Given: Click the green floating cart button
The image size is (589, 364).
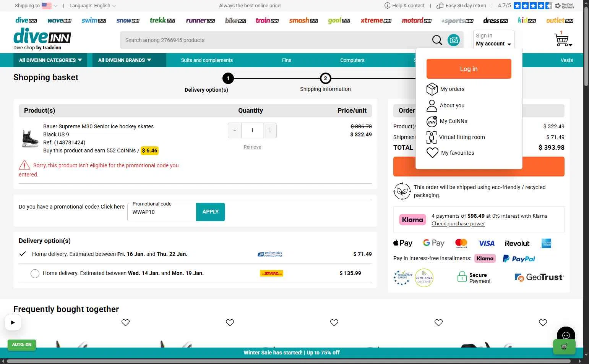Looking at the screenshot, I should pos(564,347).
